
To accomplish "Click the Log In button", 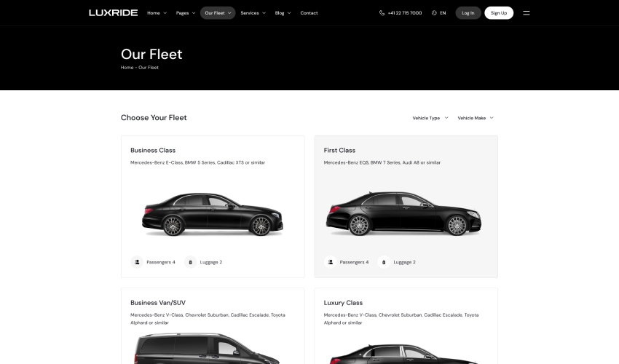I will (468, 13).
